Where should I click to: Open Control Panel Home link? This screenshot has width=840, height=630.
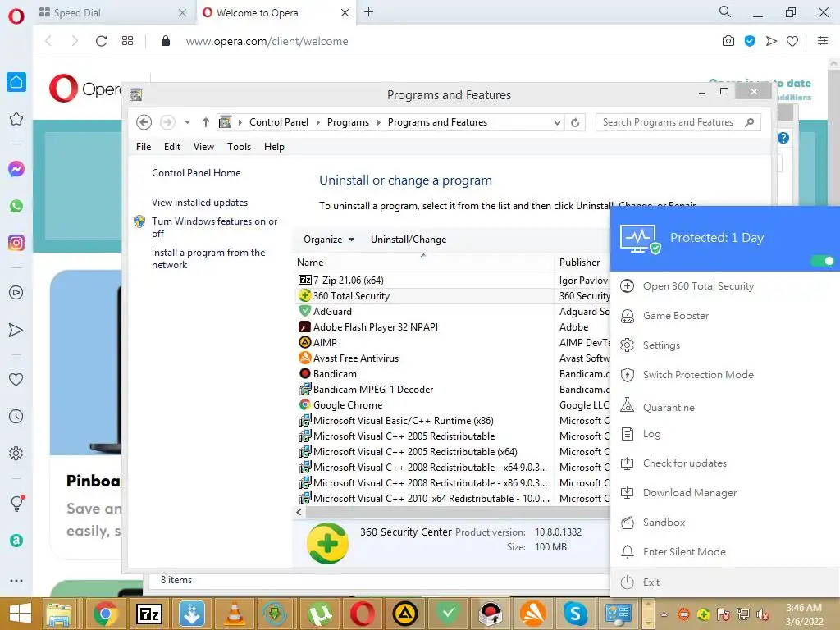click(196, 173)
